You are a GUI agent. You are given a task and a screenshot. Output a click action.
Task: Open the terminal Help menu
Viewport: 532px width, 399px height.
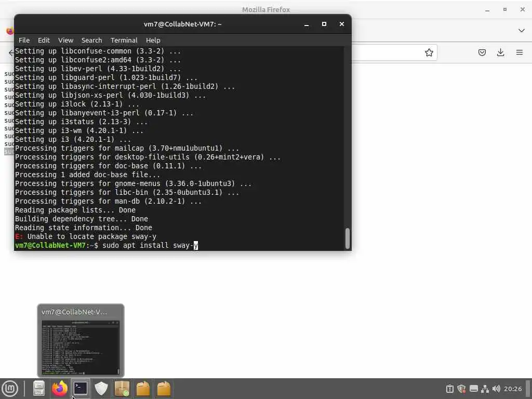pos(153,40)
